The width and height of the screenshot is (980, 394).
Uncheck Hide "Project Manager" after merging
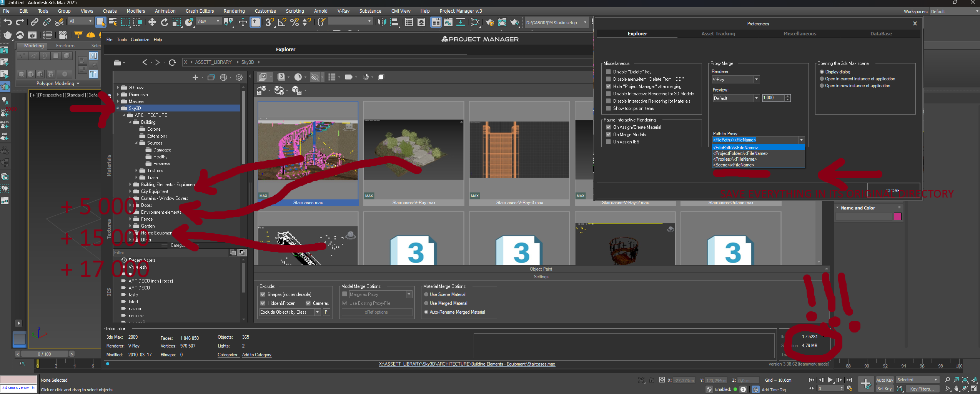pos(608,86)
